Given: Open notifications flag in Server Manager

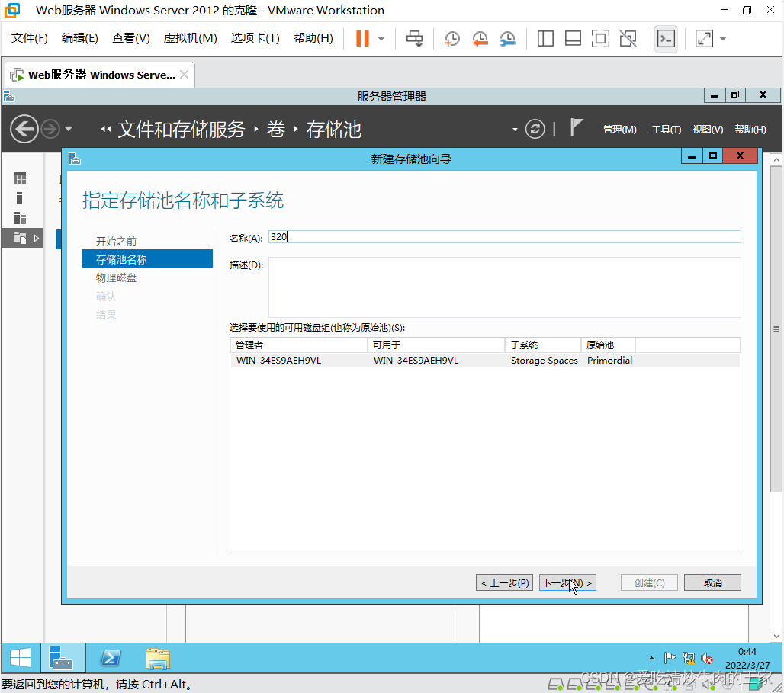Looking at the screenshot, I should click(x=576, y=128).
